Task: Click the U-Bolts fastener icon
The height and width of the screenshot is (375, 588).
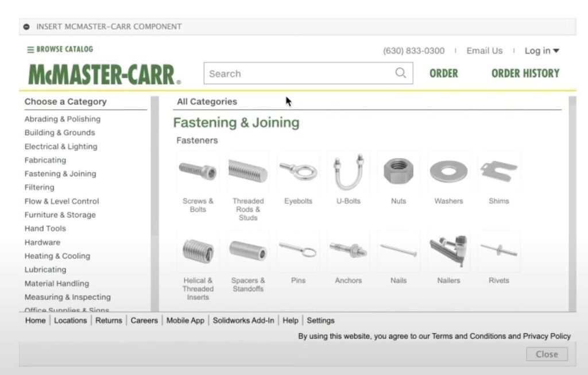Action: tap(348, 171)
